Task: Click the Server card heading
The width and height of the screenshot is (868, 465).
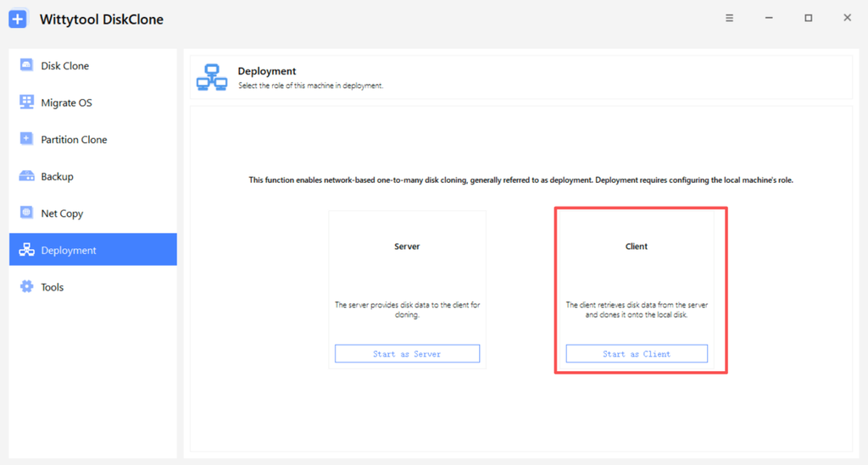Action: (407, 246)
